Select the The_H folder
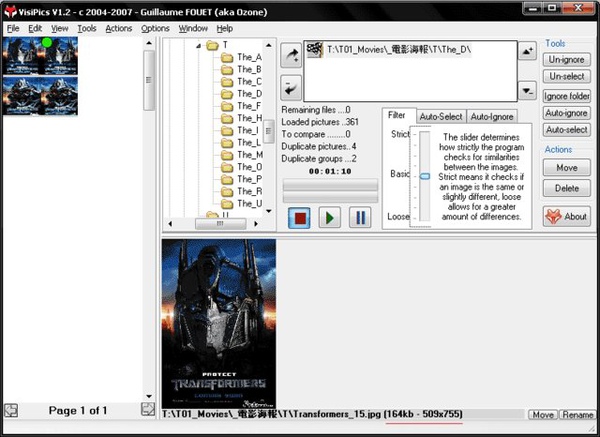 (242, 118)
